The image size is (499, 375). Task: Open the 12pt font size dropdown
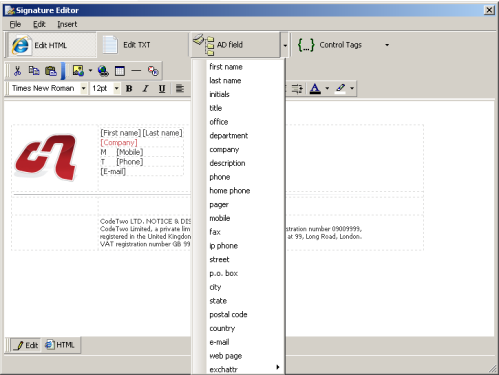(116, 88)
